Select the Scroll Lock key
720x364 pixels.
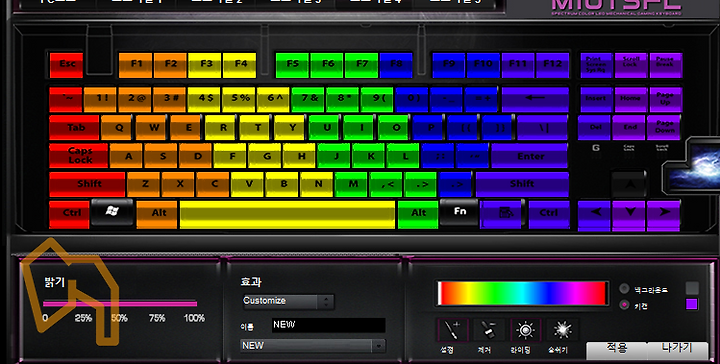click(x=631, y=65)
